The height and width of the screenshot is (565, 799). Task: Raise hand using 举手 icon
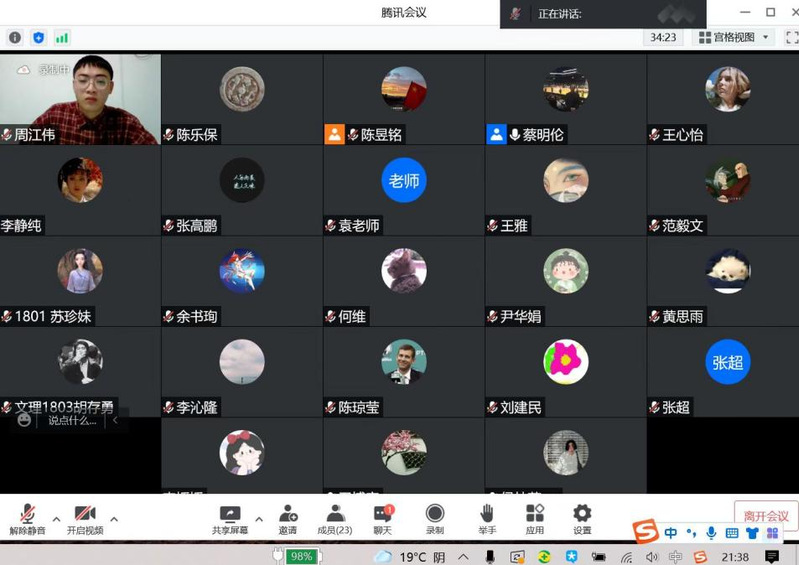(x=486, y=514)
